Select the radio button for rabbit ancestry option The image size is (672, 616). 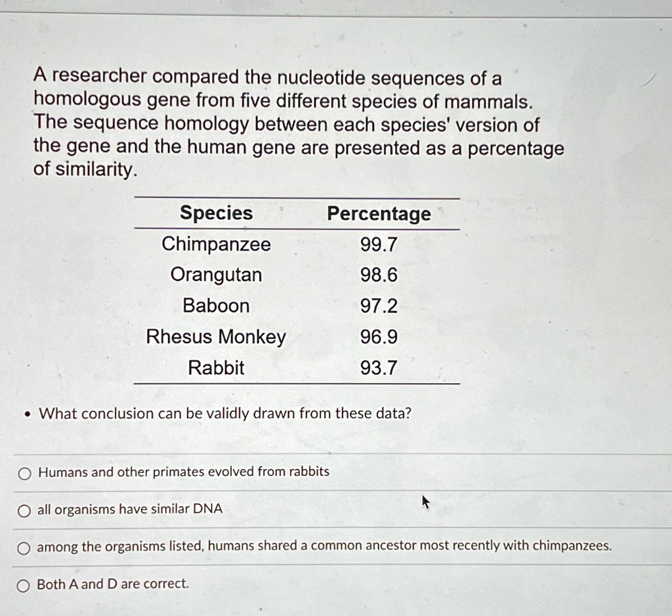(24, 473)
